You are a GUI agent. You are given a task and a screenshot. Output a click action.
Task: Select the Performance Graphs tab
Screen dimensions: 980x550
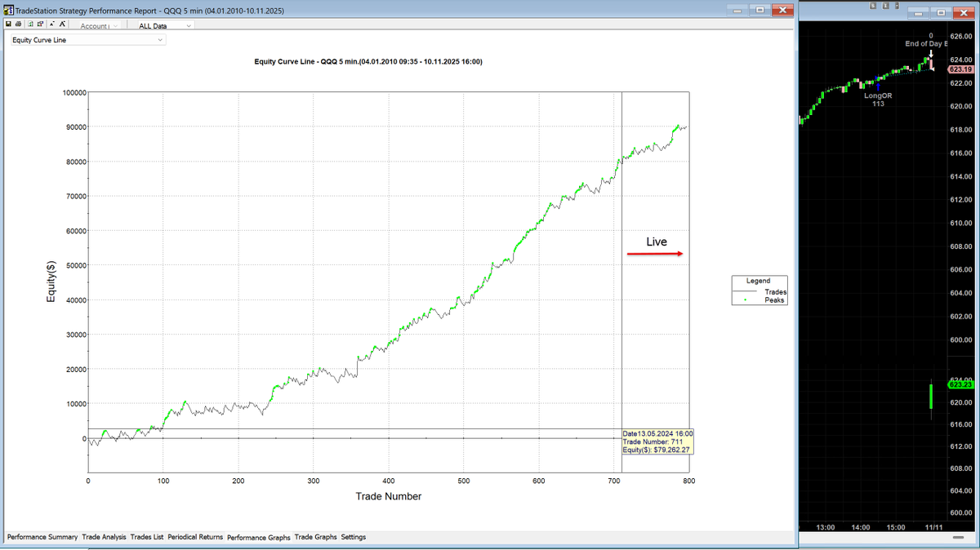(x=259, y=537)
